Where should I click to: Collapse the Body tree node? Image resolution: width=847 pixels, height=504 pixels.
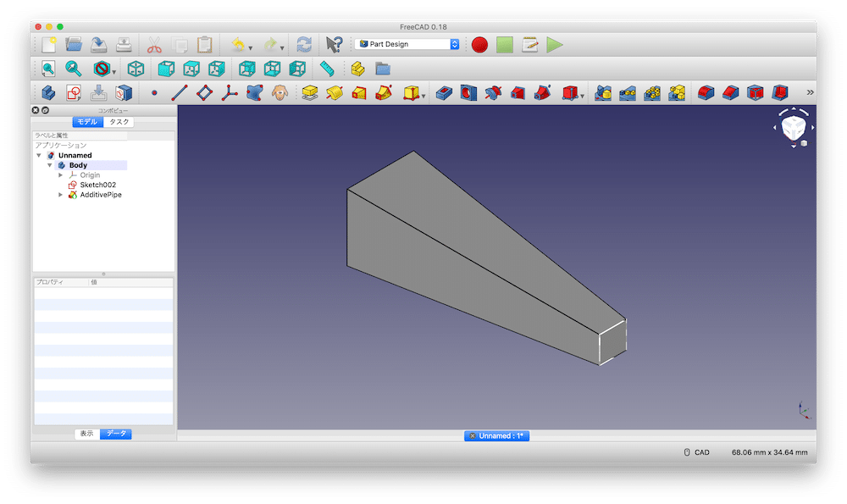(x=50, y=165)
